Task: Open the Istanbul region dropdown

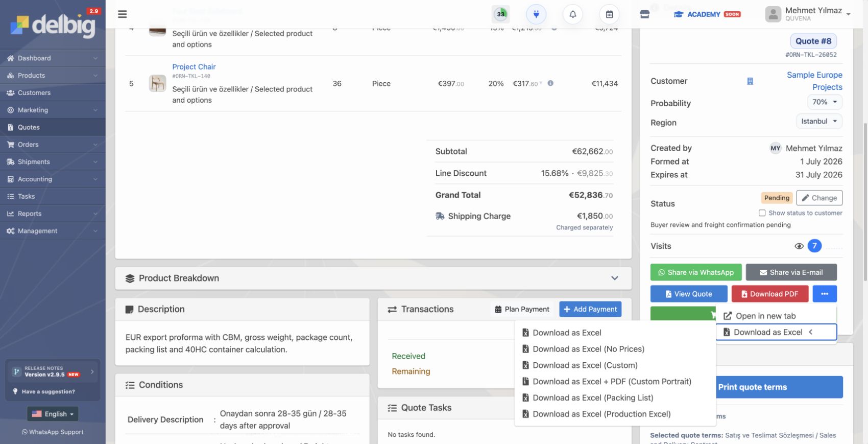Action: click(x=819, y=122)
